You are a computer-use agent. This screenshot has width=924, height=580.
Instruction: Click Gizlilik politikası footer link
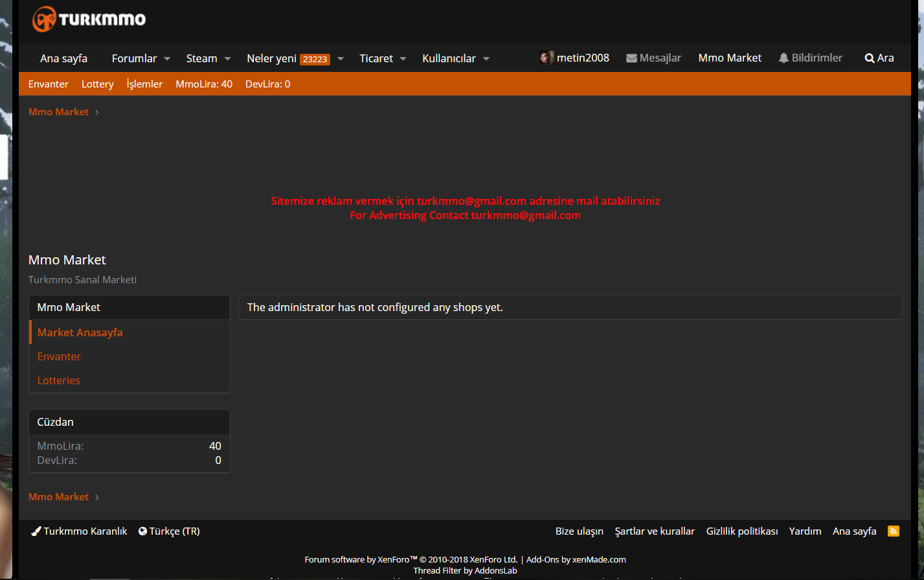point(741,531)
